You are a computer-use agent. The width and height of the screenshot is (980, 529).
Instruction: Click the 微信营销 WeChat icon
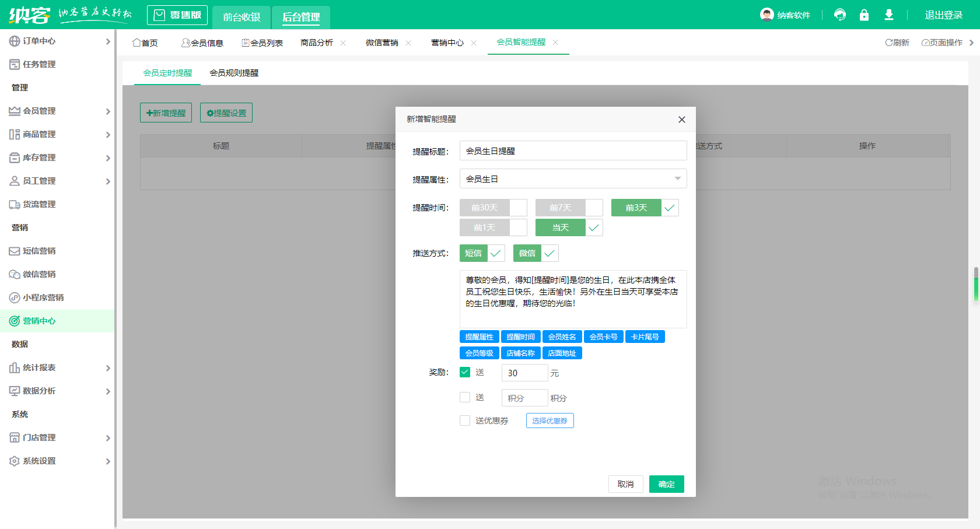pos(15,274)
